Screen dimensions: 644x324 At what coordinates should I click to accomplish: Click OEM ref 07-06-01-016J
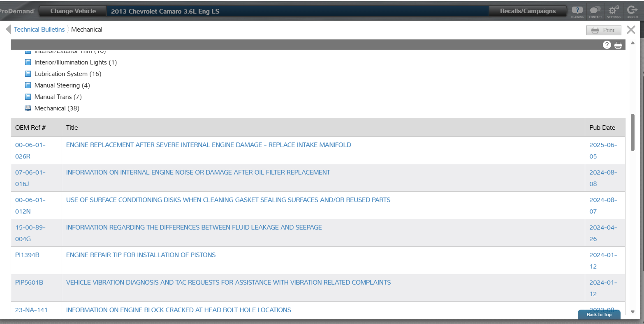30,178
